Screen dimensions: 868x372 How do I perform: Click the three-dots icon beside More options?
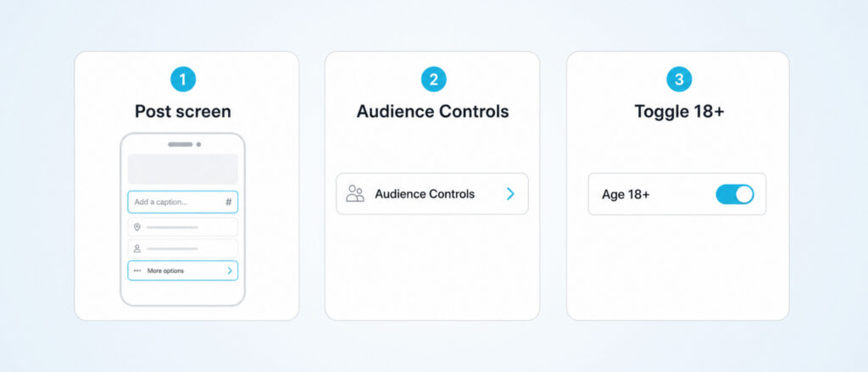pos(137,270)
